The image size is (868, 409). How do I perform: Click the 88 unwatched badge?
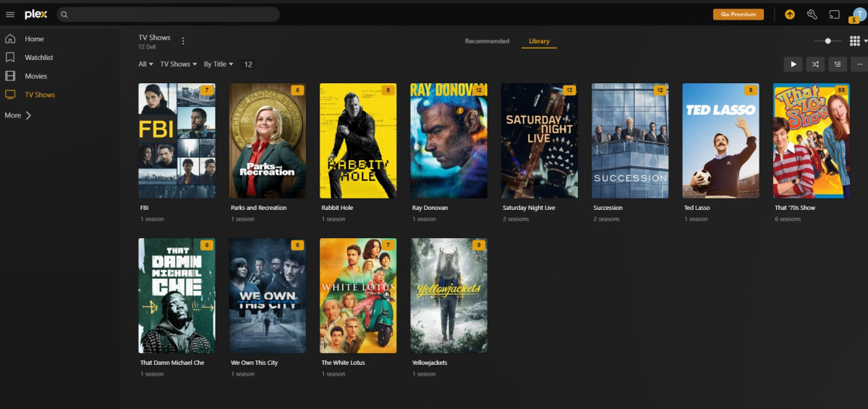click(841, 90)
